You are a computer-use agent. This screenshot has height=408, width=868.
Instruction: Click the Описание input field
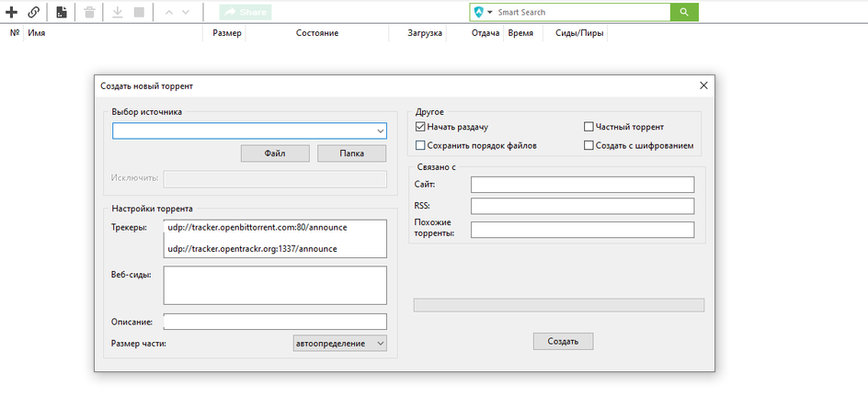(275, 322)
